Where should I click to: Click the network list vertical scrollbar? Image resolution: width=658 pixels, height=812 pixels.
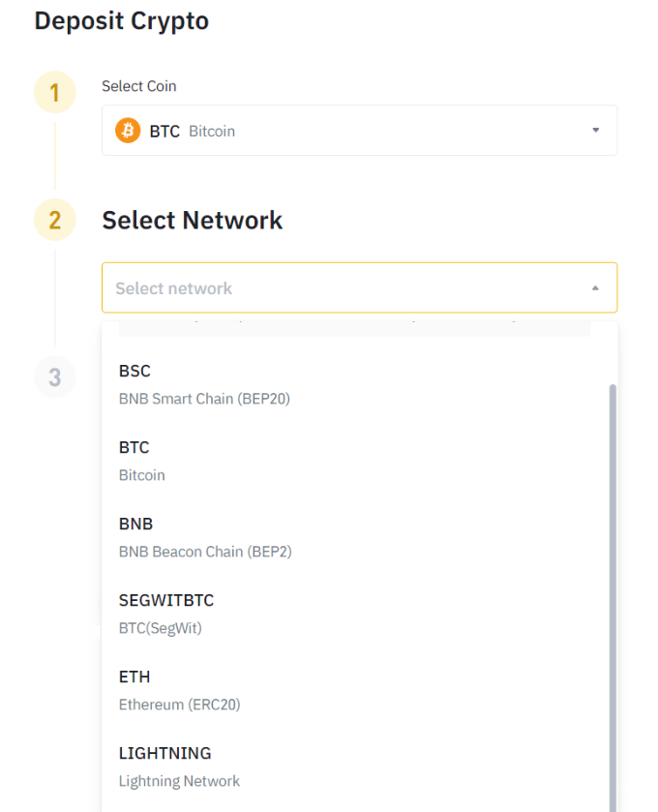[x=613, y=581]
